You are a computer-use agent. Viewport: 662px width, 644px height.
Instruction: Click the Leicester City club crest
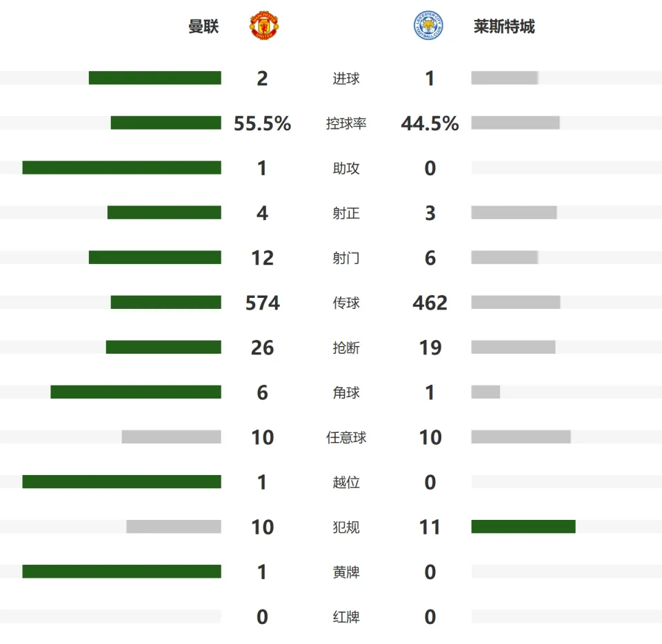[428, 26]
